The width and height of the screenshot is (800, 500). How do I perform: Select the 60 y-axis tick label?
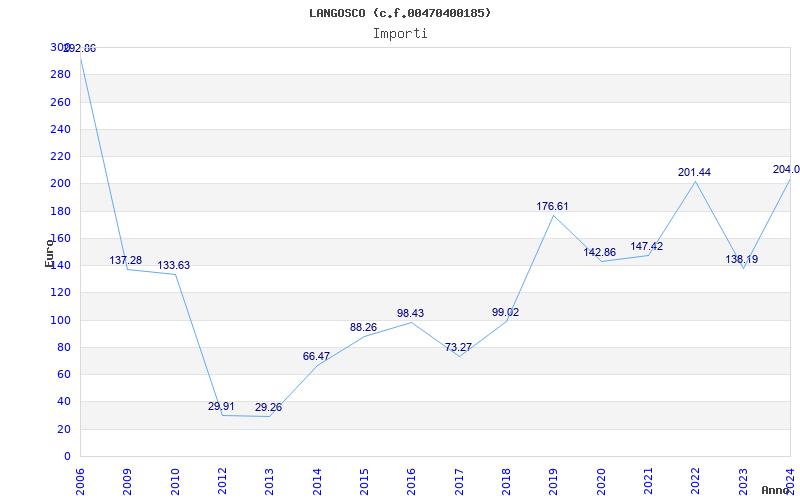click(64, 374)
